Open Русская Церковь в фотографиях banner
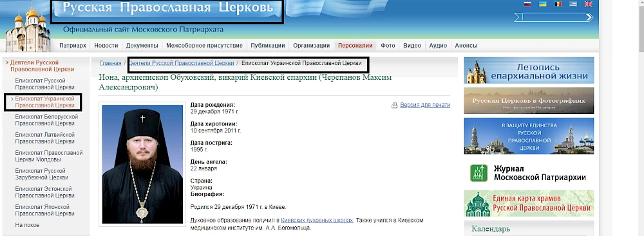644x236 pixels. 529,100
